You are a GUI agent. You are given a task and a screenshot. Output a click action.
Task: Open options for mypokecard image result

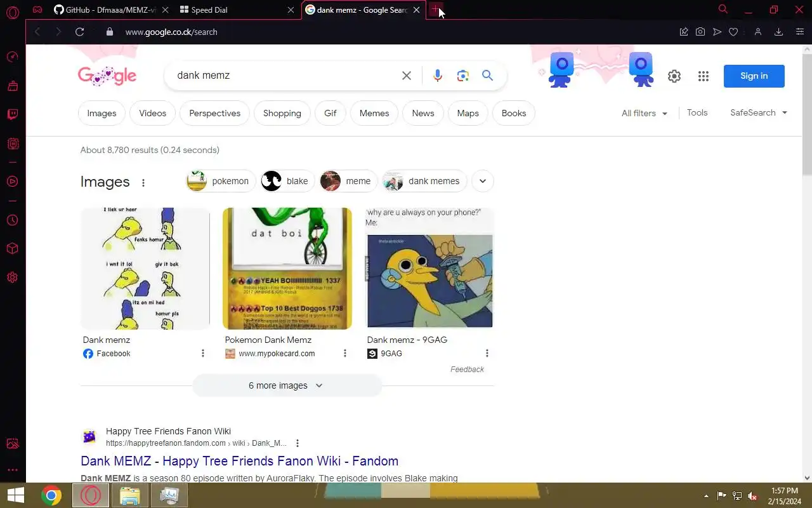pos(345,353)
